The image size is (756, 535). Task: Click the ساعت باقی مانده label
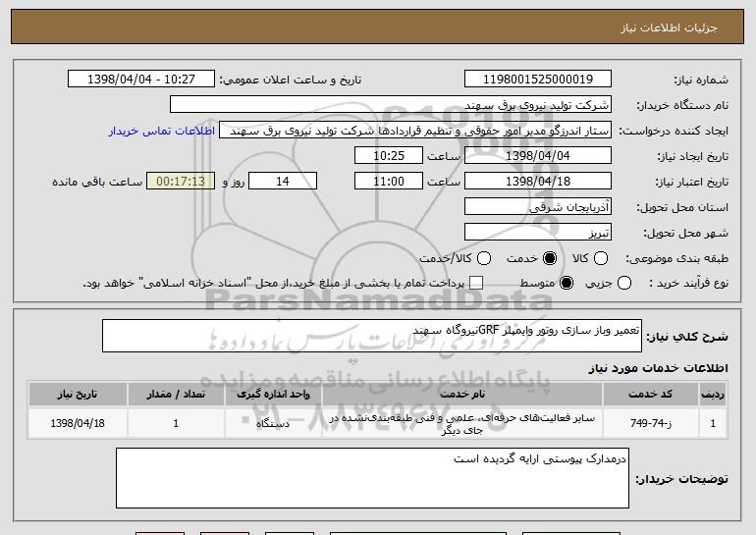[97, 182]
